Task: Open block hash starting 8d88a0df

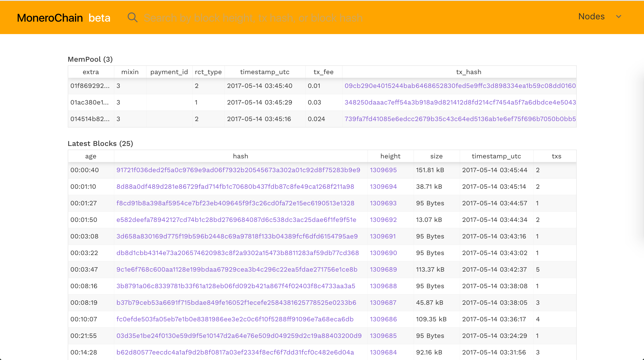Action: click(x=235, y=186)
